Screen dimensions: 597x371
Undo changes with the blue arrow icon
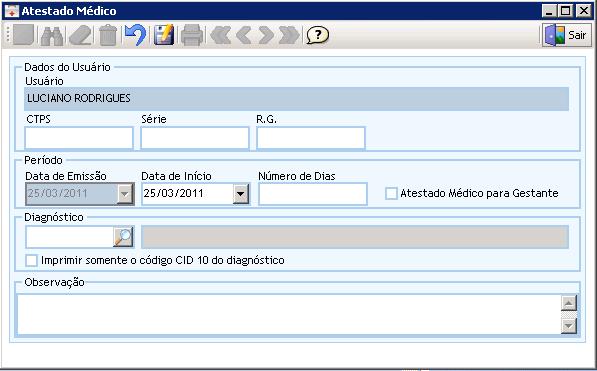click(136, 35)
